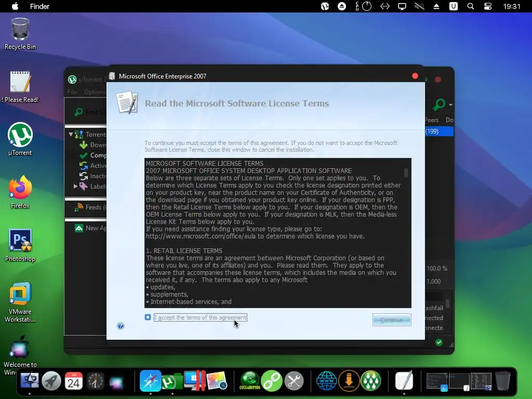Select Downloading category in µTorrent sidebar
Viewport: 532px width, 399px height.
point(94,145)
